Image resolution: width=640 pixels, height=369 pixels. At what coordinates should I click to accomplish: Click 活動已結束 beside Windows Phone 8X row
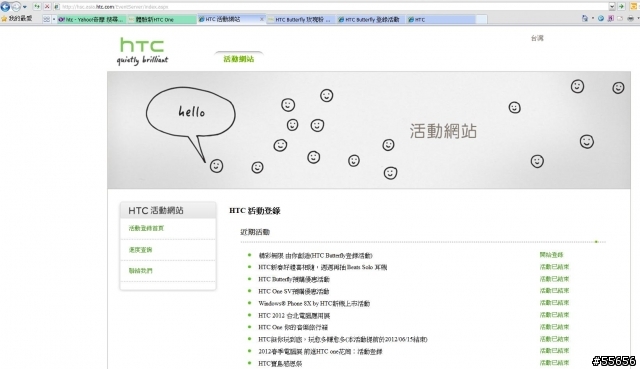[x=554, y=303]
